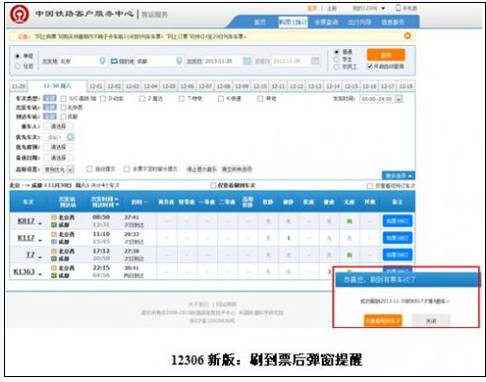
Task: Click the 12306 railway logo
Action: (19, 14)
